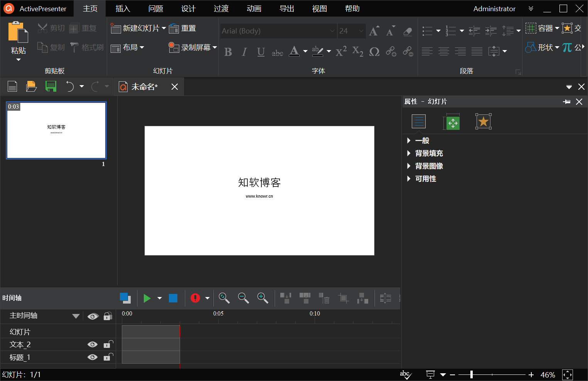
Task: Click the Omega insert symbol icon
Action: click(x=374, y=52)
